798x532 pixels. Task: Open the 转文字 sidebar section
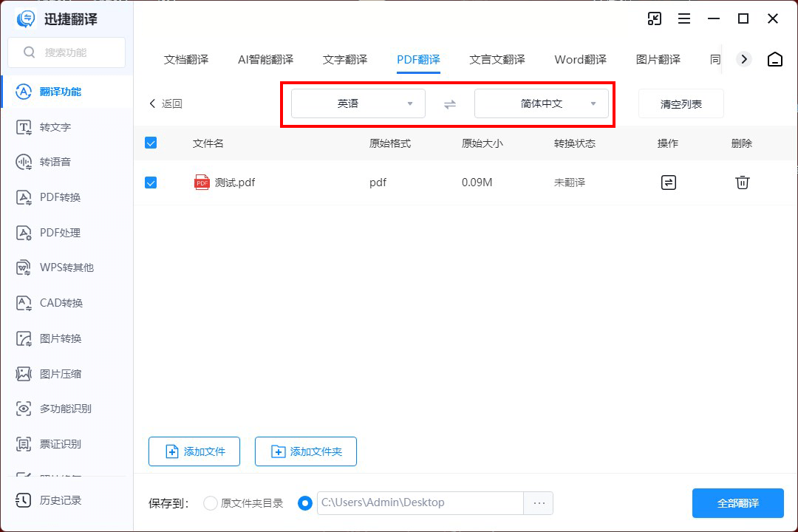[66, 127]
